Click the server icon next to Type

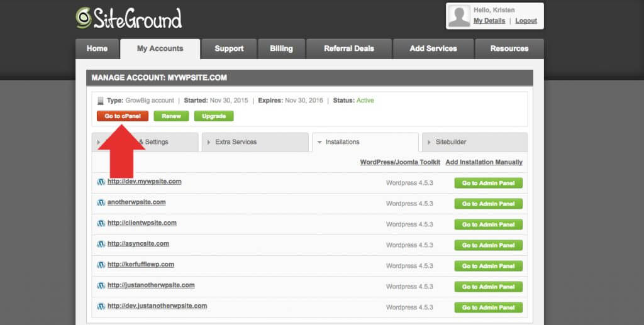(101, 101)
